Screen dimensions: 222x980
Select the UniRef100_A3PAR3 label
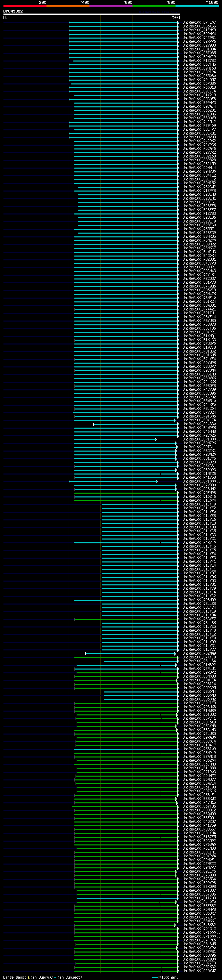pos(199,470)
